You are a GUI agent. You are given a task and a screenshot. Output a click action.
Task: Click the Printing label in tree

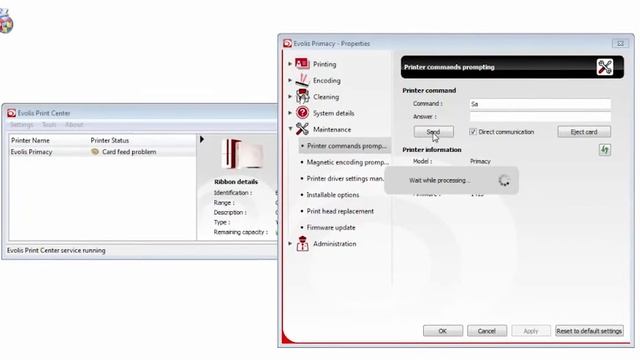[324, 64]
